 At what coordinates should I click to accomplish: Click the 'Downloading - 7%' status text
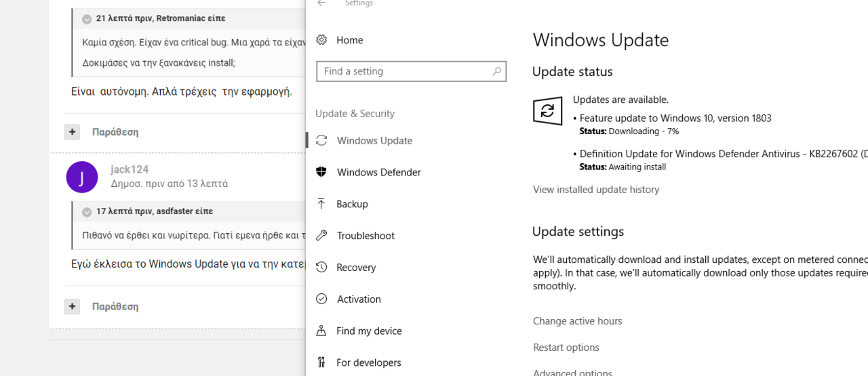(644, 131)
